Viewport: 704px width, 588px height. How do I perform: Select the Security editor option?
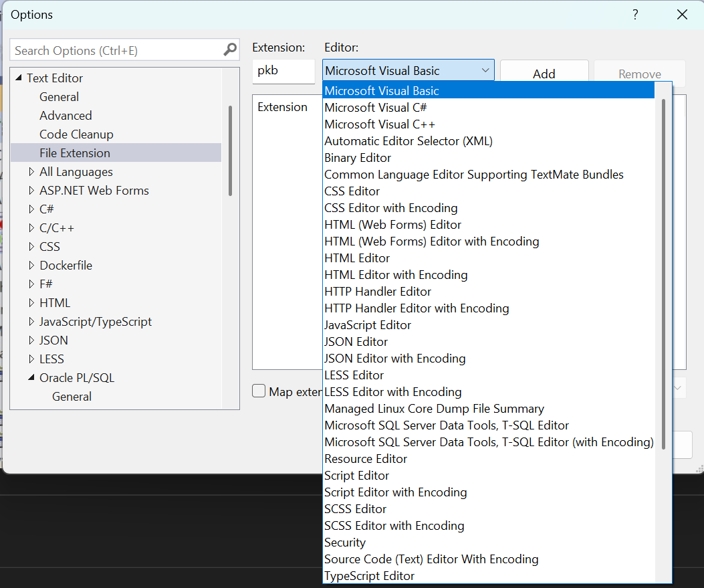point(489,543)
